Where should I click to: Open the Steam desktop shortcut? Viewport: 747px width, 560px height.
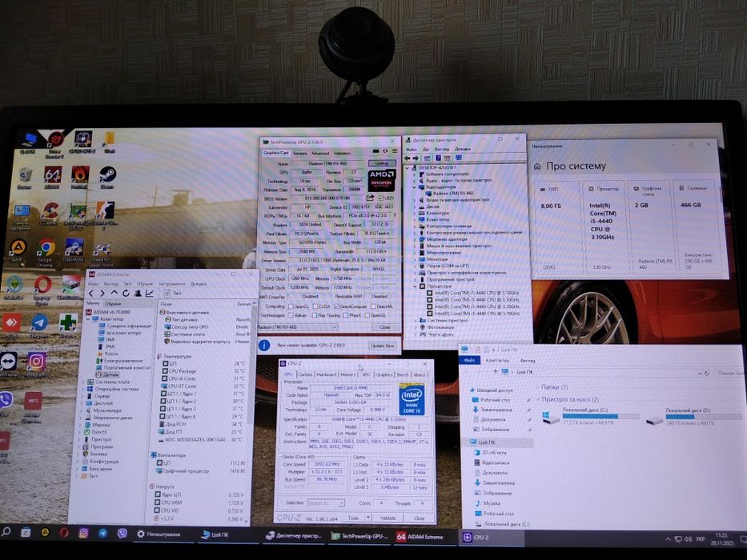tap(107, 176)
